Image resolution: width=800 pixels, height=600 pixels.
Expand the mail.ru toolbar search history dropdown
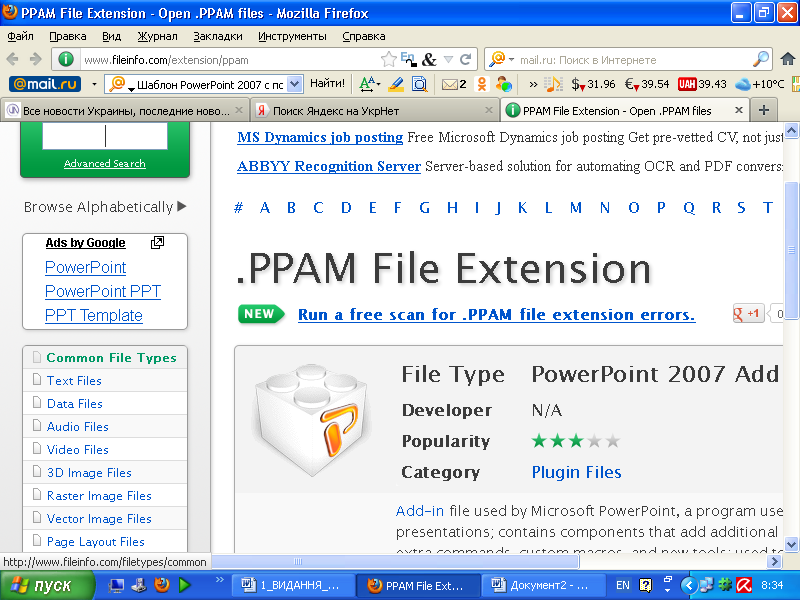(295, 84)
